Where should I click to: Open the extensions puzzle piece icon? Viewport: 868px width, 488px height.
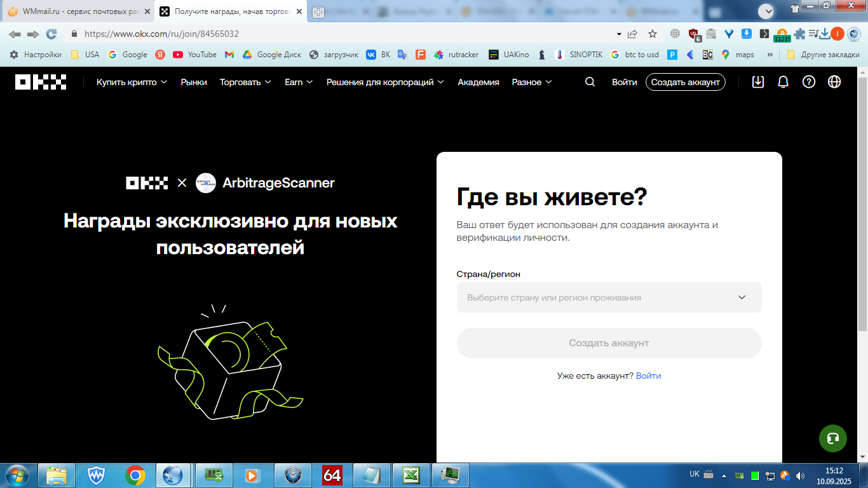(x=799, y=34)
